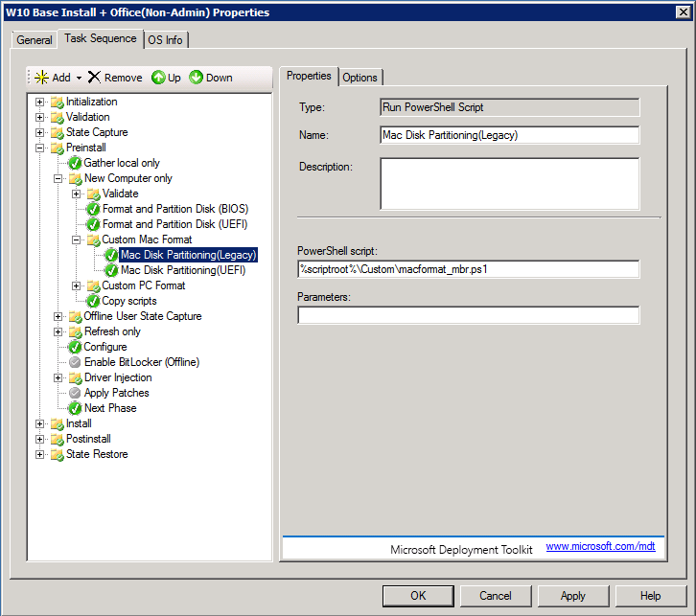Image resolution: width=696 pixels, height=616 pixels.
Task: Click the Gather local only checkmark icon
Action: [75, 163]
